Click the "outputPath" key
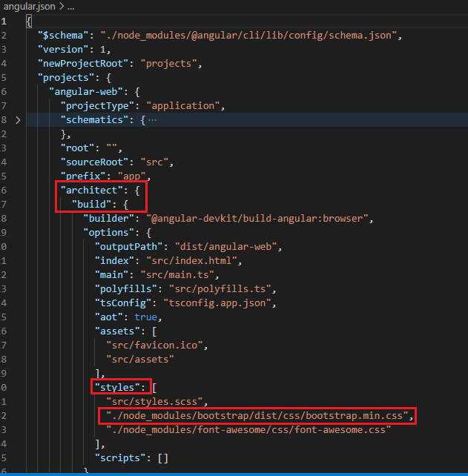This screenshot has width=468, height=476. click(x=128, y=247)
